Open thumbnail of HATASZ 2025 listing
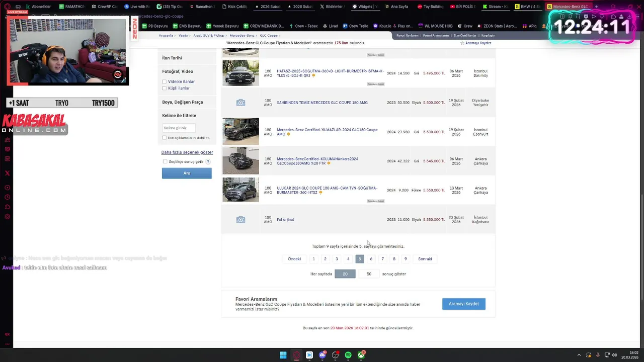Image resolution: width=644 pixels, height=362 pixels. point(240,73)
